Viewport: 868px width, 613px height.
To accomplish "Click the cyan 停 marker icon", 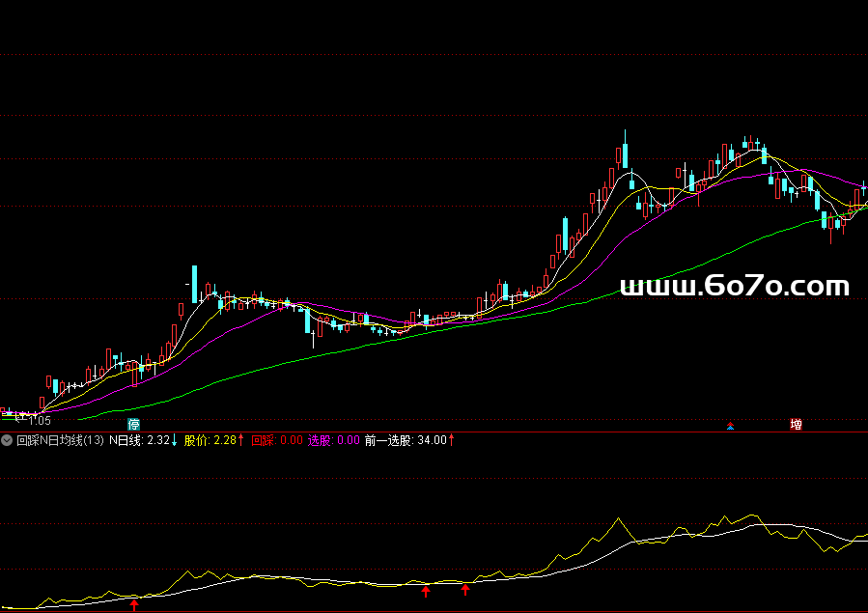I will 134,425.
